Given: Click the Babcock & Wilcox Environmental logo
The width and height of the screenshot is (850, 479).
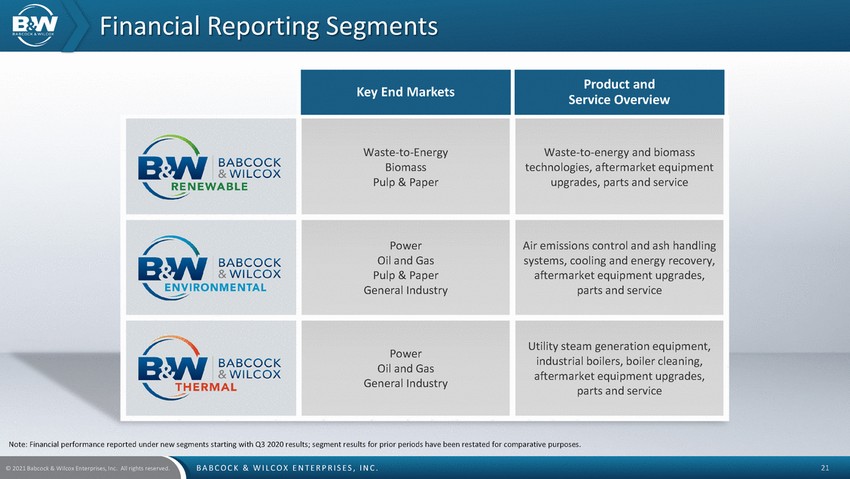Looking at the screenshot, I should coord(210,268).
